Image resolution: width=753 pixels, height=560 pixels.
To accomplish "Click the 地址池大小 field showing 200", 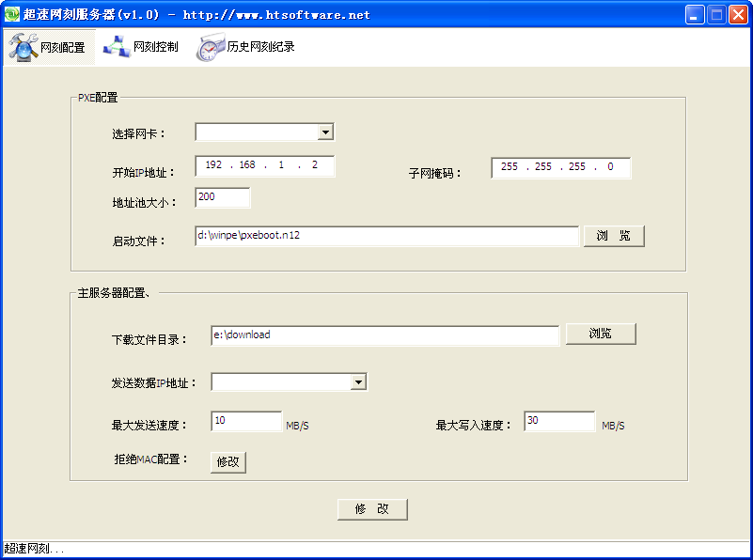I will (x=222, y=198).
